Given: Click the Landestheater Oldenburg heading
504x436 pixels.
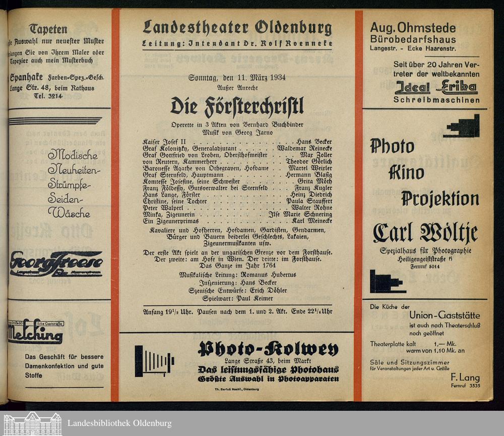Looking at the screenshot, I should click(x=237, y=27).
